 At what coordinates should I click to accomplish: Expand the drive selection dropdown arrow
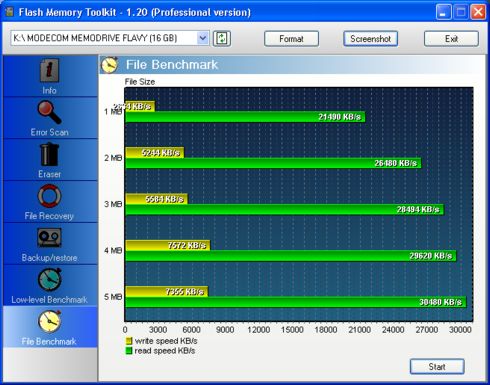pyautogui.click(x=203, y=38)
